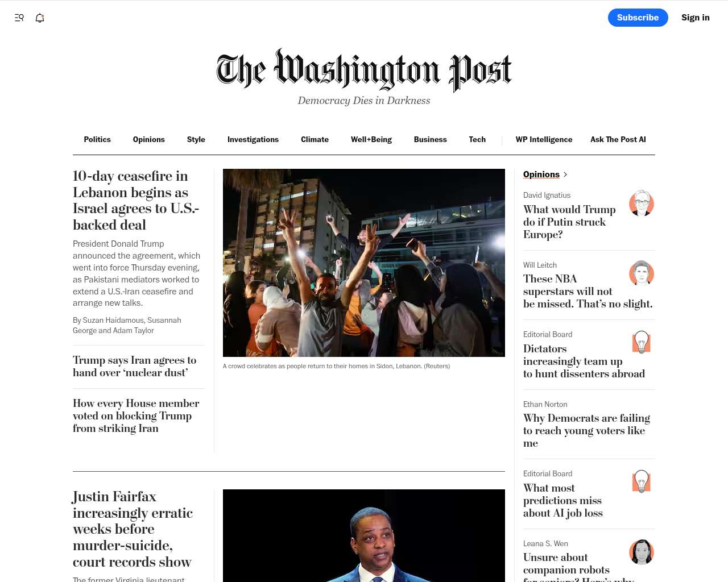Open the Justin Fairfax photo

[x=364, y=535]
